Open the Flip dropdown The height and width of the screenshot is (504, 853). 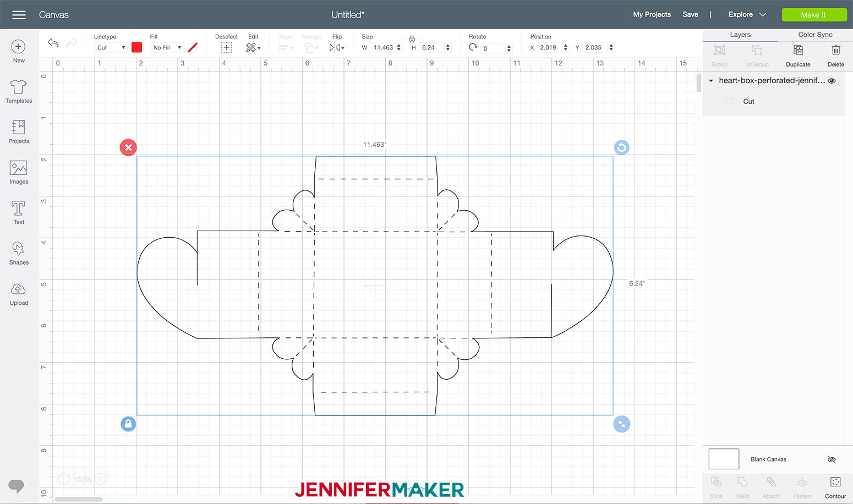(337, 48)
